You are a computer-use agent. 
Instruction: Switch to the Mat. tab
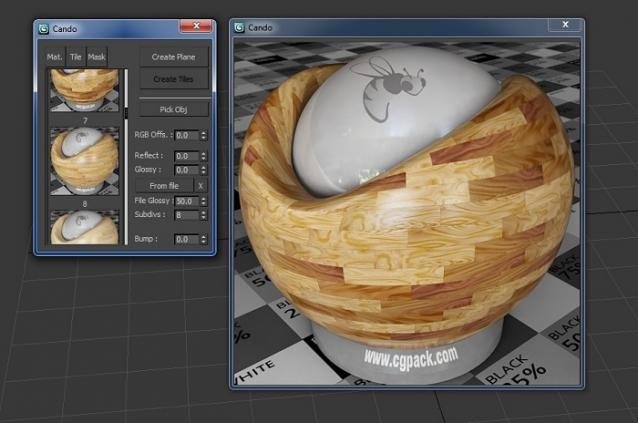56,57
